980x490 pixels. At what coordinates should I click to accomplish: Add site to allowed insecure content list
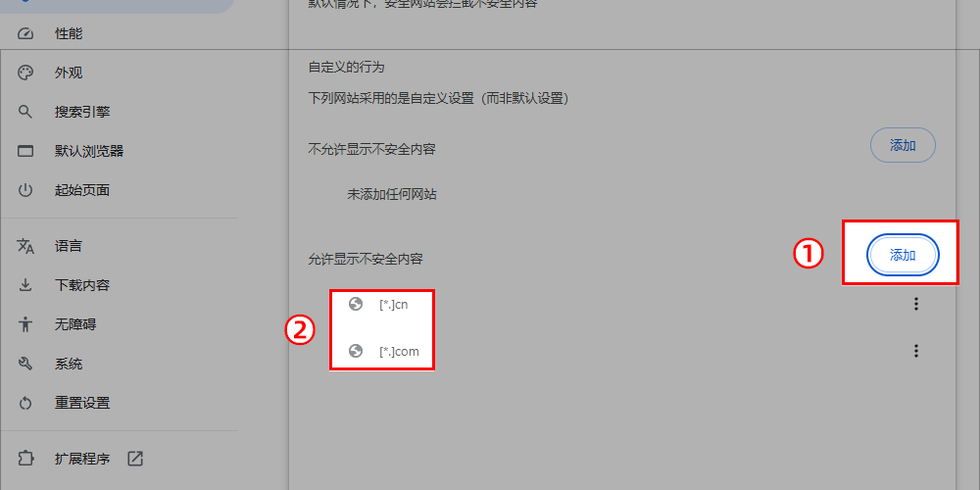pyautogui.click(x=903, y=255)
